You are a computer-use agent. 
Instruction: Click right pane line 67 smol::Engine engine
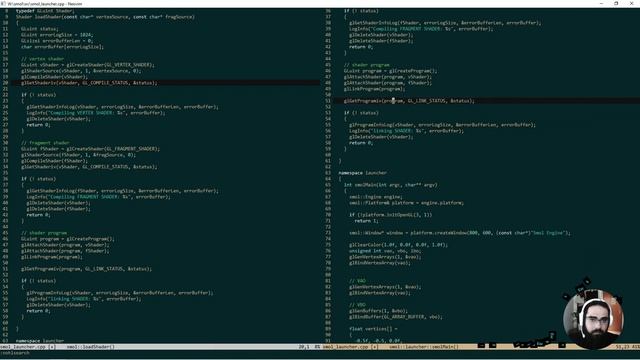click(376, 197)
